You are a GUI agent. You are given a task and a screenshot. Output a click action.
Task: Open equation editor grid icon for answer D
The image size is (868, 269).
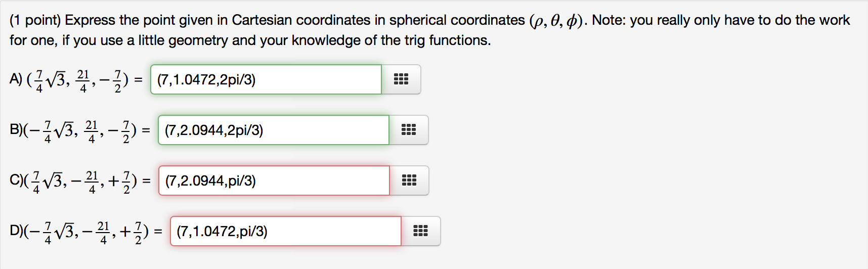pyautogui.click(x=421, y=231)
